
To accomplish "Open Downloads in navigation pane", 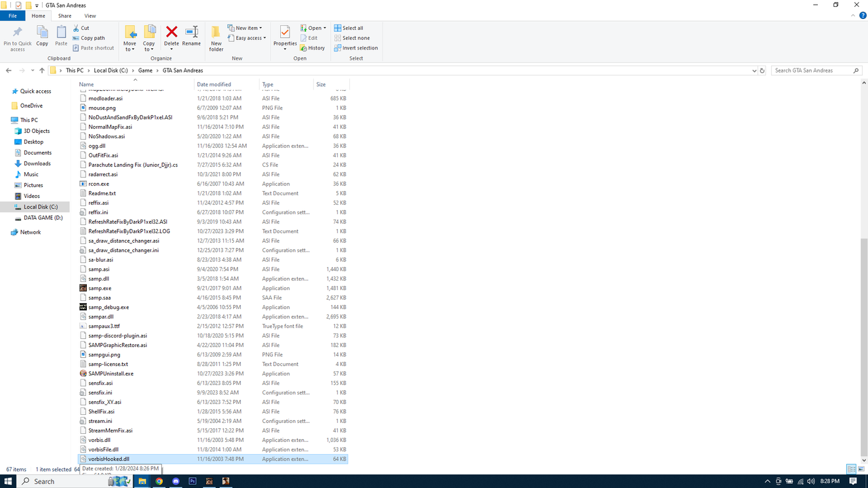I will pos(37,163).
